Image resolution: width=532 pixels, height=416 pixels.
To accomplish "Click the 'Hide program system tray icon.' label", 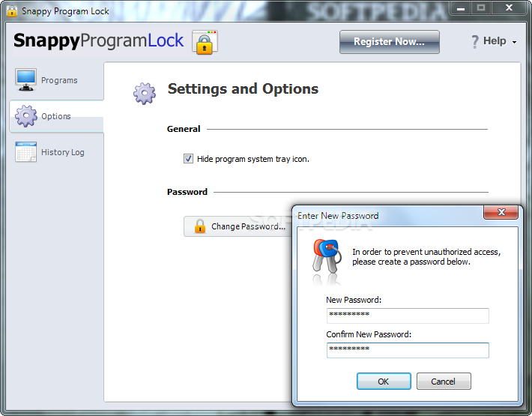I will tap(253, 159).
